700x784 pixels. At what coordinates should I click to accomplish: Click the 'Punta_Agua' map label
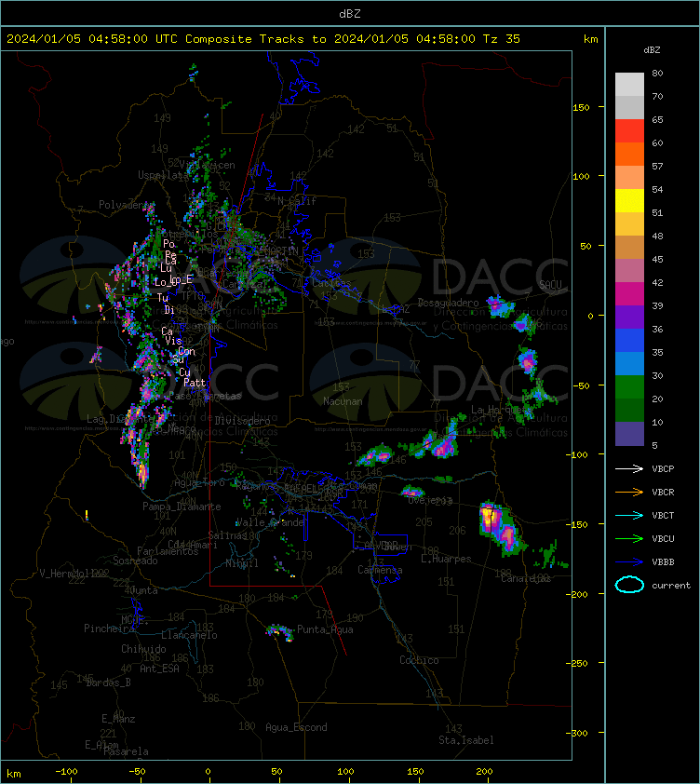(x=325, y=629)
